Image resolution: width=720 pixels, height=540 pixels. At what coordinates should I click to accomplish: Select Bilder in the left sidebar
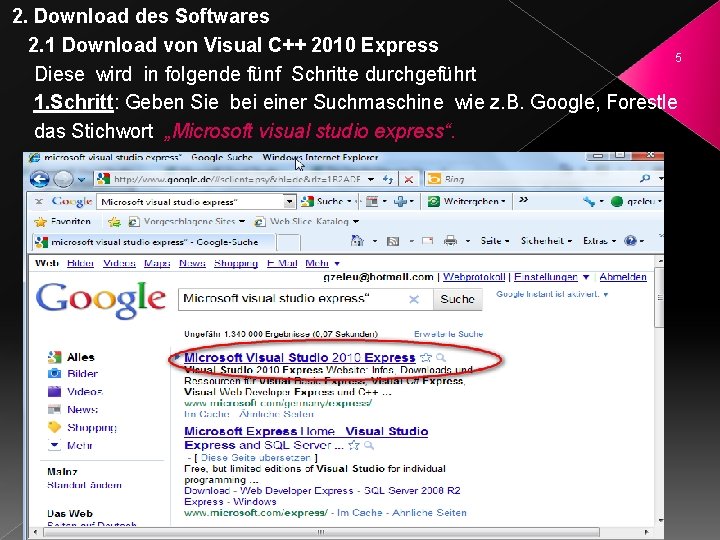click(x=73, y=374)
